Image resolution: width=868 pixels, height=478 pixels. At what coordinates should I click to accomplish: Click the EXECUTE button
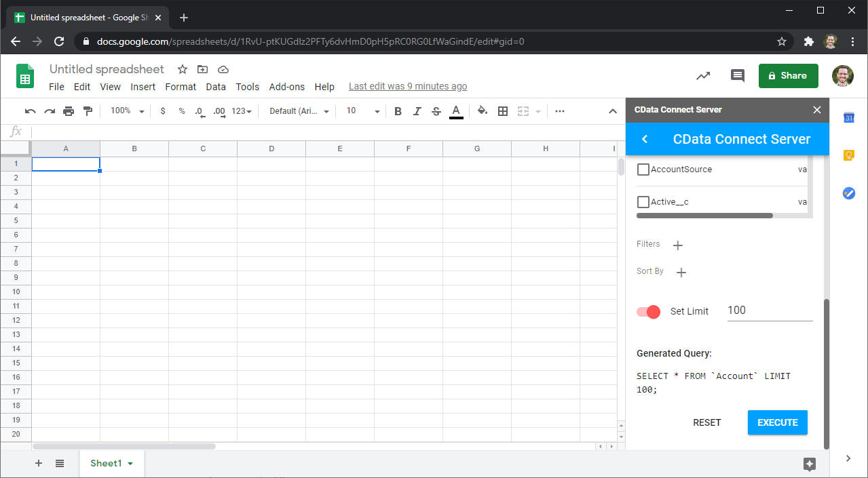pos(778,422)
